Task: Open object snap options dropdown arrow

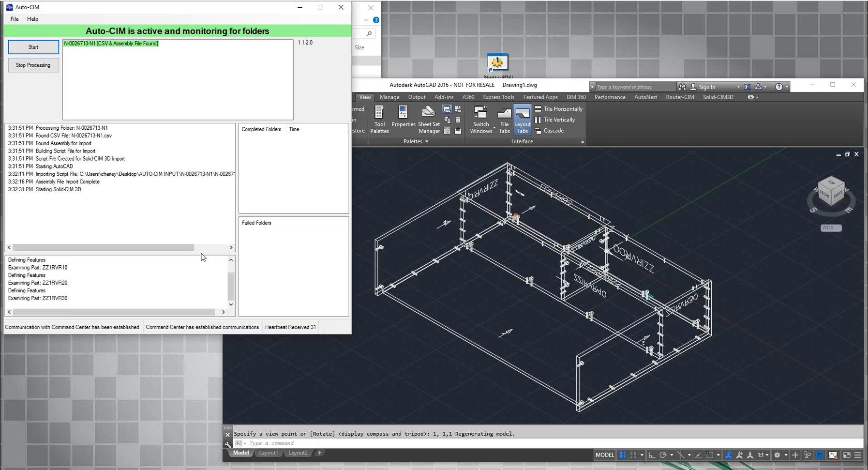Action: pyautogui.click(x=718, y=455)
